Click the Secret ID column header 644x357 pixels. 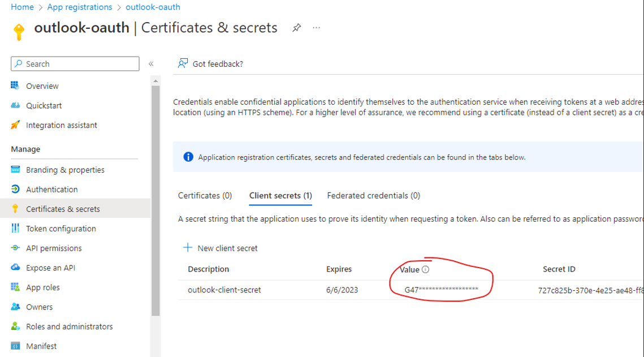(x=559, y=269)
